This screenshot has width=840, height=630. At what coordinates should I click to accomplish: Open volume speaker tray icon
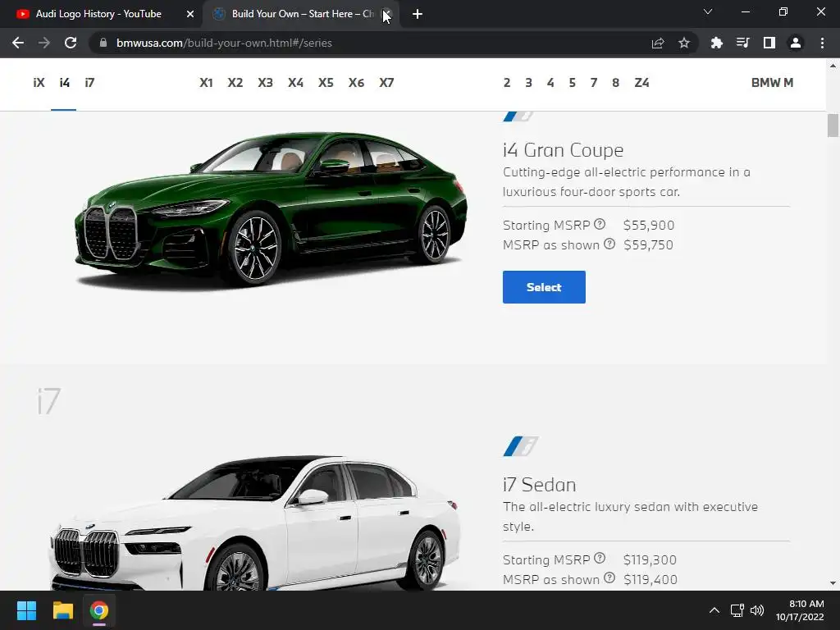click(x=757, y=610)
